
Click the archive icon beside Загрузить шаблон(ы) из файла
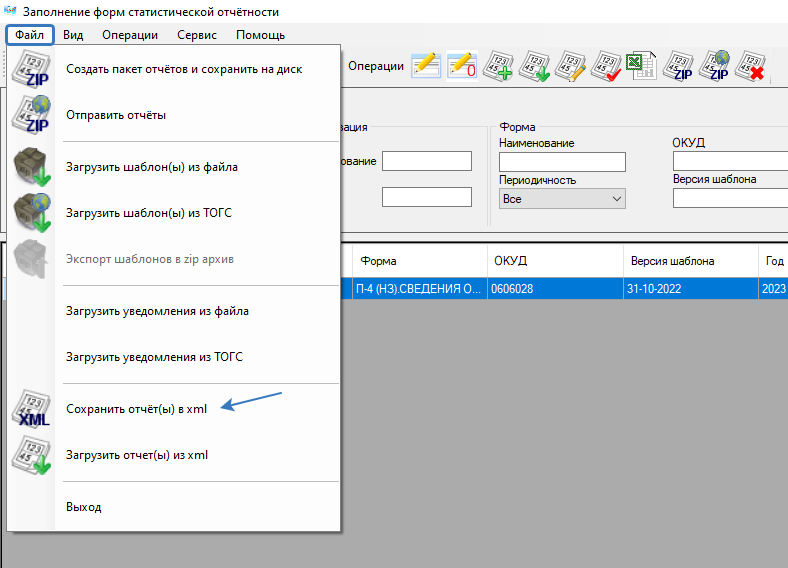pyautogui.click(x=31, y=167)
